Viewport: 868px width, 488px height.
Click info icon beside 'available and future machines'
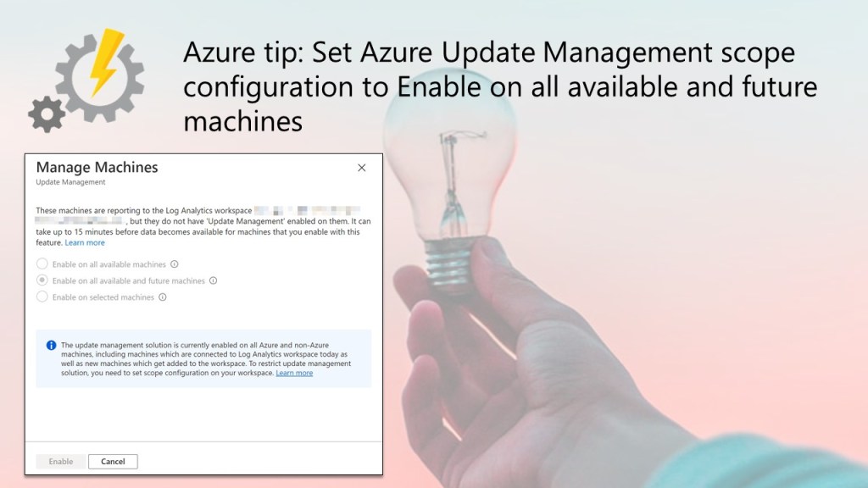[x=214, y=280]
